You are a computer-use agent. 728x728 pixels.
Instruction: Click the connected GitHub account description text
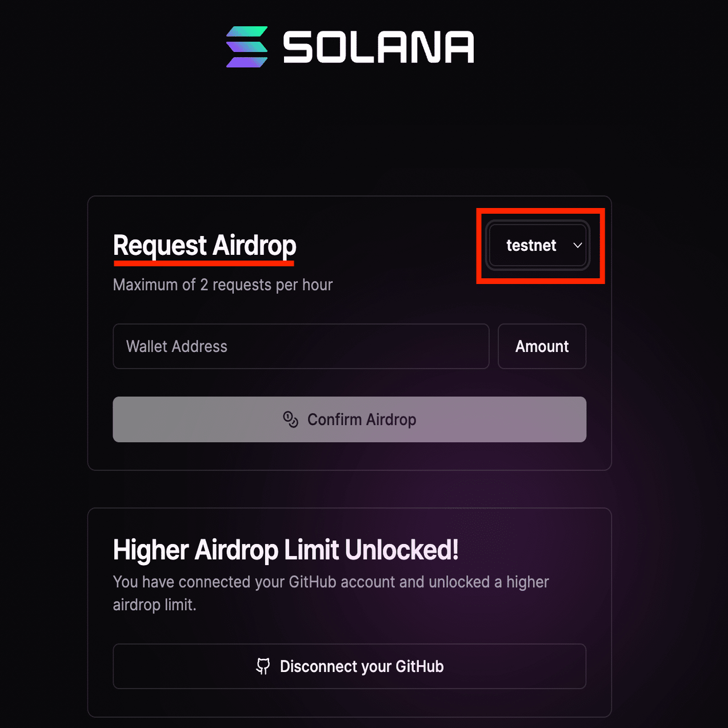pos(330,582)
